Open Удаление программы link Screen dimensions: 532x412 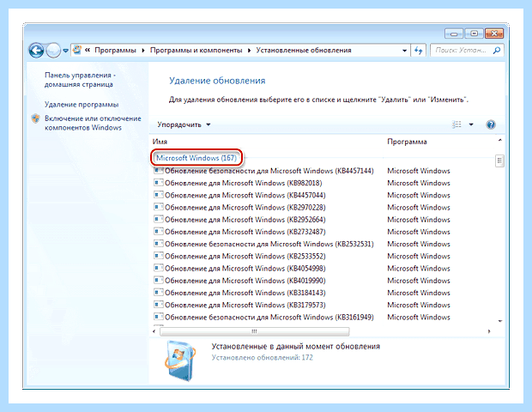pos(82,105)
